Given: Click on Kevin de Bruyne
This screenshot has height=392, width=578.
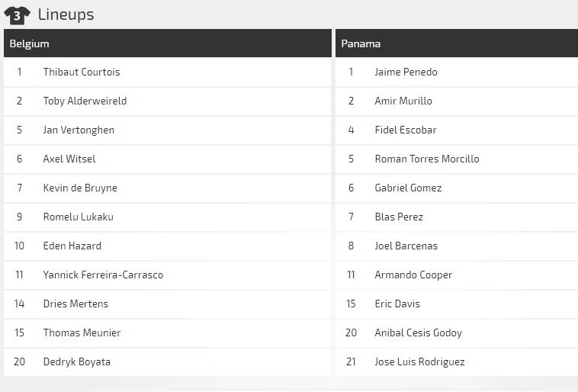Looking at the screenshot, I should point(80,188).
